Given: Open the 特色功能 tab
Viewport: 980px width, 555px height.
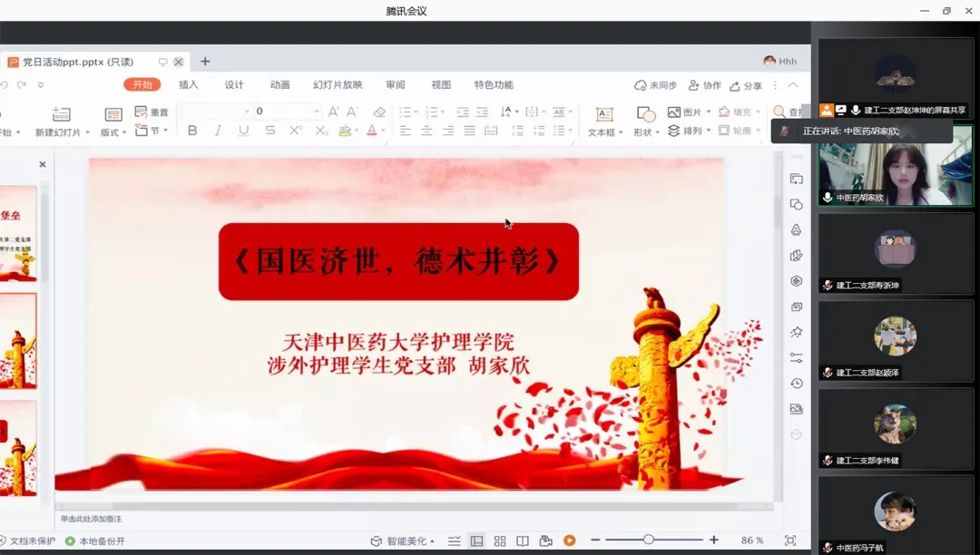Looking at the screenshot, I should [x=493, y=84].
